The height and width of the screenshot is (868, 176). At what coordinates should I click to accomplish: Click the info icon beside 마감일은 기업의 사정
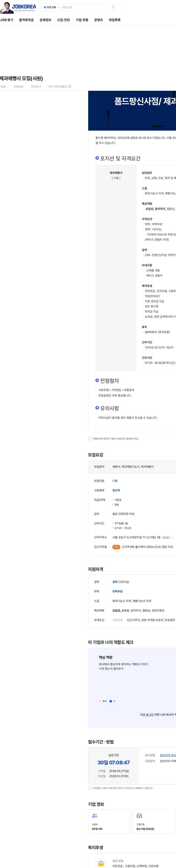pyautogui.click(x=90, y=788)
